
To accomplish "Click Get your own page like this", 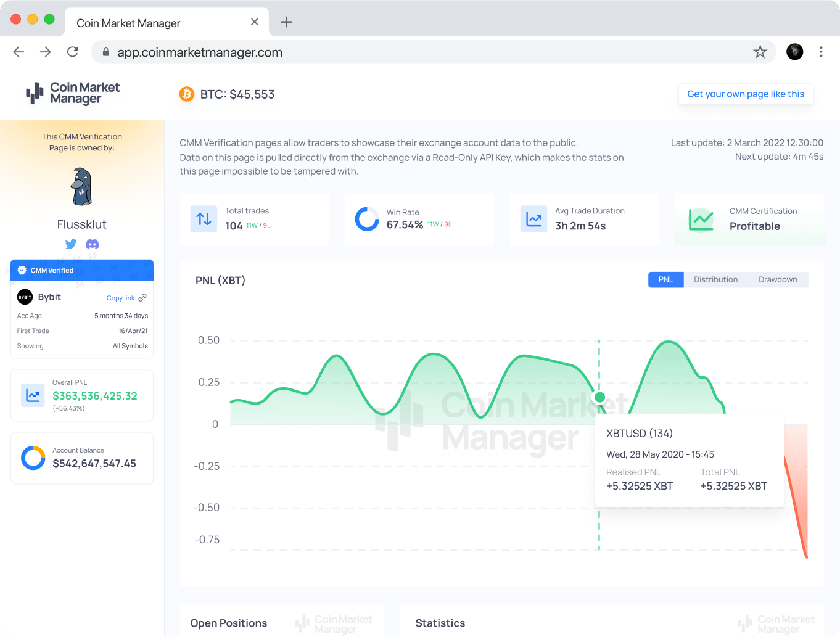I will pyautogui.click(x=746, y=94).
